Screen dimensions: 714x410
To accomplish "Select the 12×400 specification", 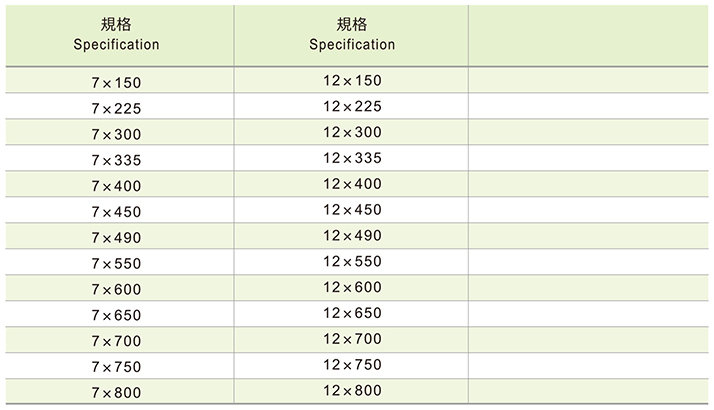I will [352, 184].
